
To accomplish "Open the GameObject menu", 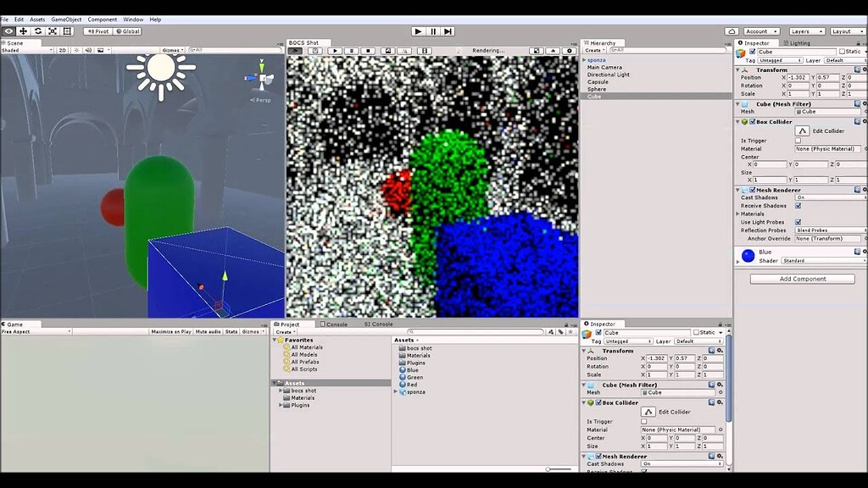I will (65, 19).
